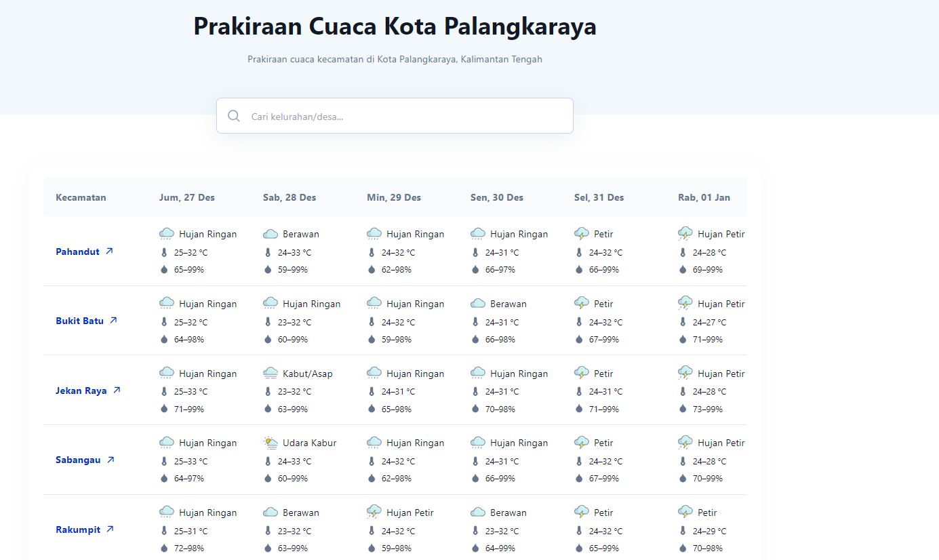The height and width of the screenshot is (560, 939).
Task: Click Bukit Batu's Sab 28 Des light rain icon
Action: click(x=271, y=304)
